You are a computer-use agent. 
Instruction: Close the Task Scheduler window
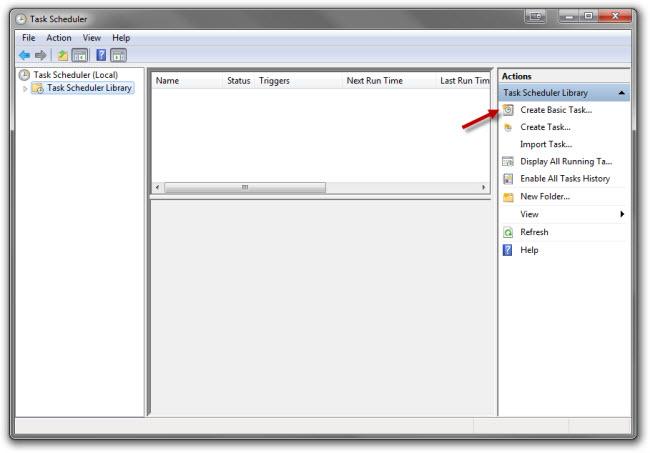[615, 17]
